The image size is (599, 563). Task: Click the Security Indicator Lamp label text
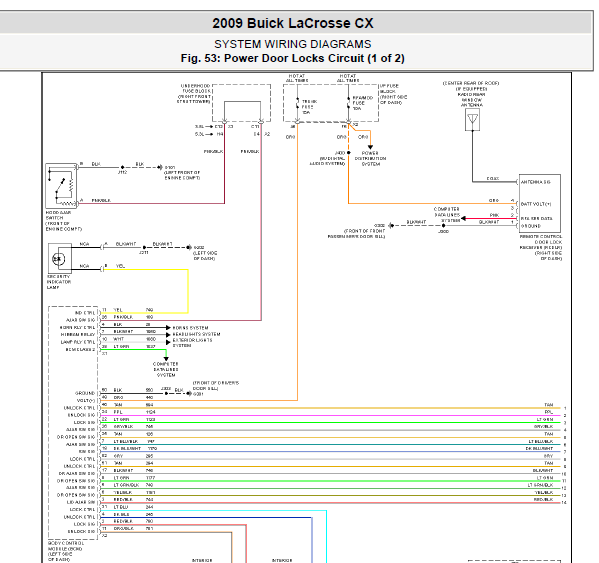click(59, 282)
